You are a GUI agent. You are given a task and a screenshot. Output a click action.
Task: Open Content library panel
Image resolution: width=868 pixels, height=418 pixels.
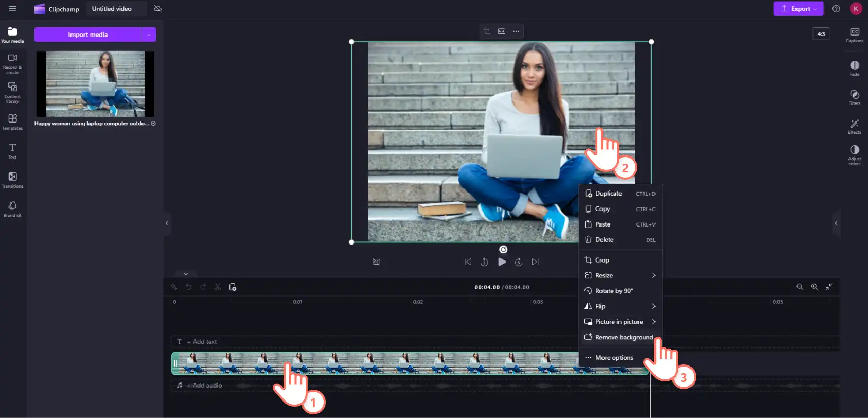(12, 93)
